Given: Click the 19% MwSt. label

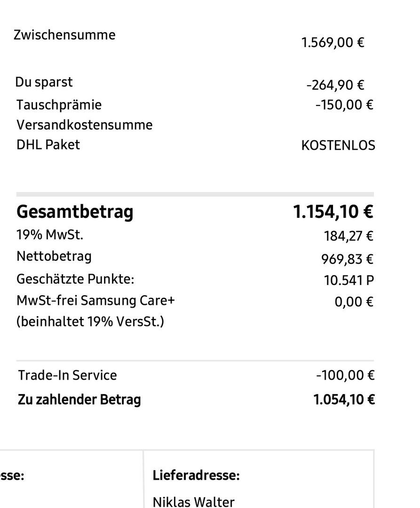Looking at the screenshot, I should click(50, 235).
